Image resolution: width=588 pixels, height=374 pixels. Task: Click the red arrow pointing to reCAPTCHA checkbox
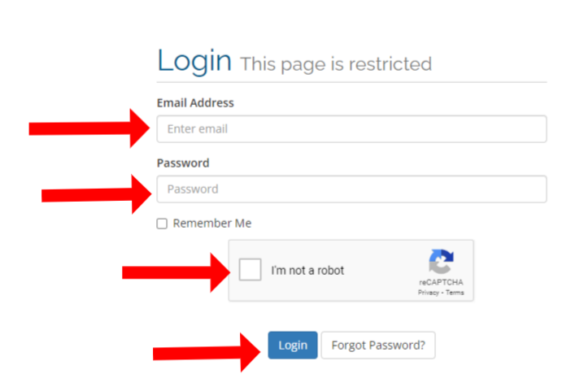tap(176, 272)
